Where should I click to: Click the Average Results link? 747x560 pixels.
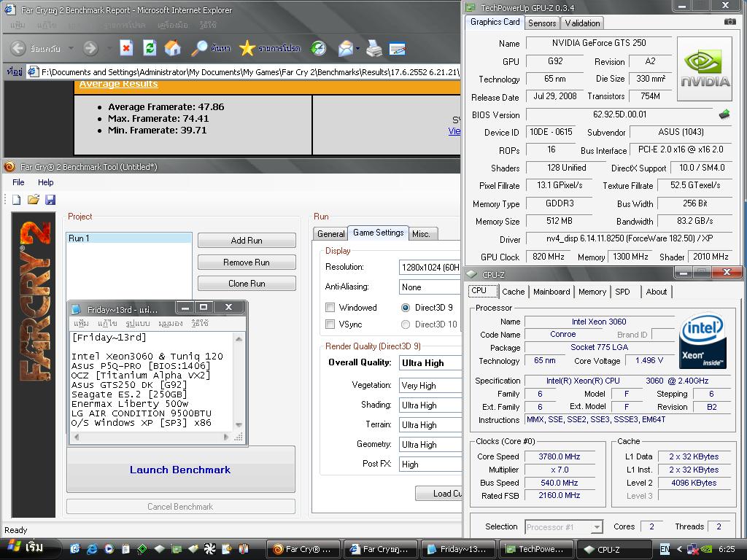click(x=118, y=85)
